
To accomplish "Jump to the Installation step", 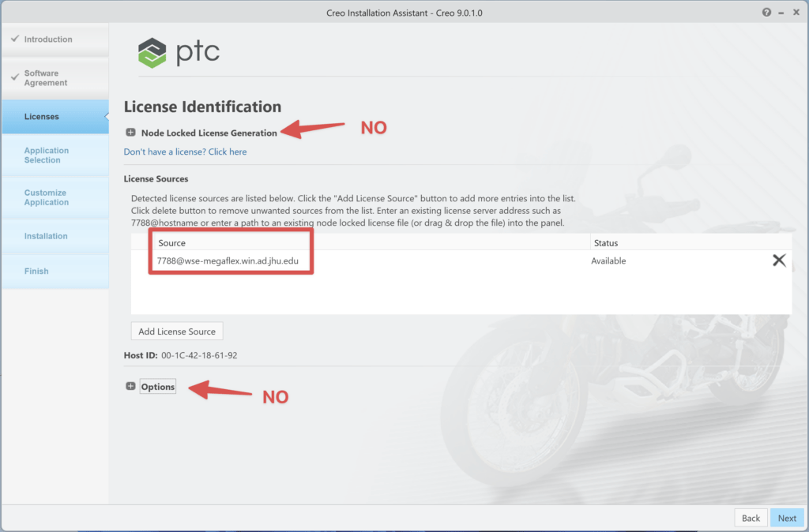I will [46, 236].
